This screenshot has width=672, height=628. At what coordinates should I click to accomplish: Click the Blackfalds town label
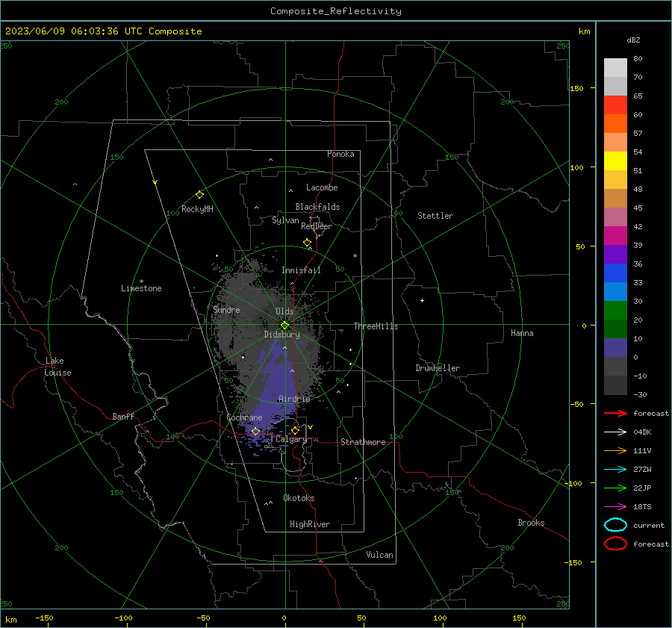click(x=317, y=207)
